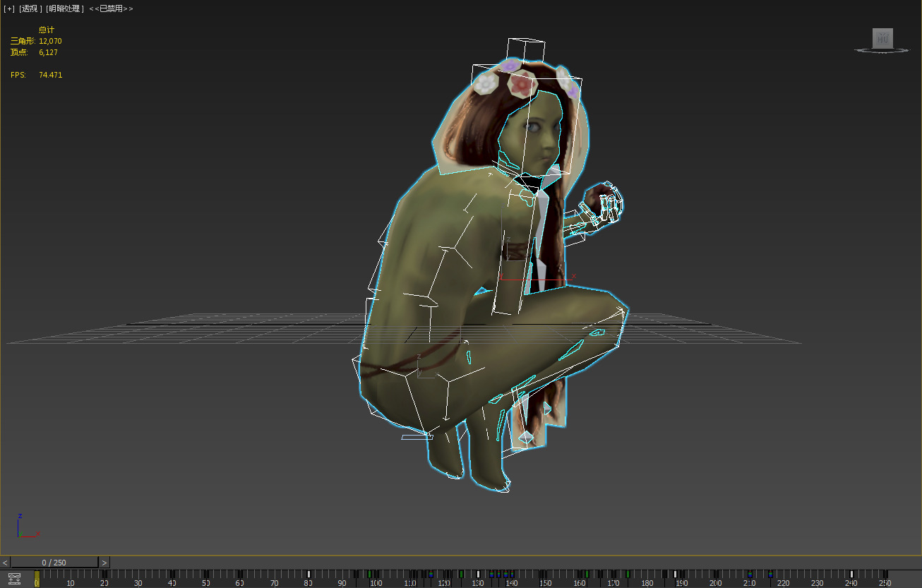
Task: Open the mini curve editor icon
Action: pos(14,579)
